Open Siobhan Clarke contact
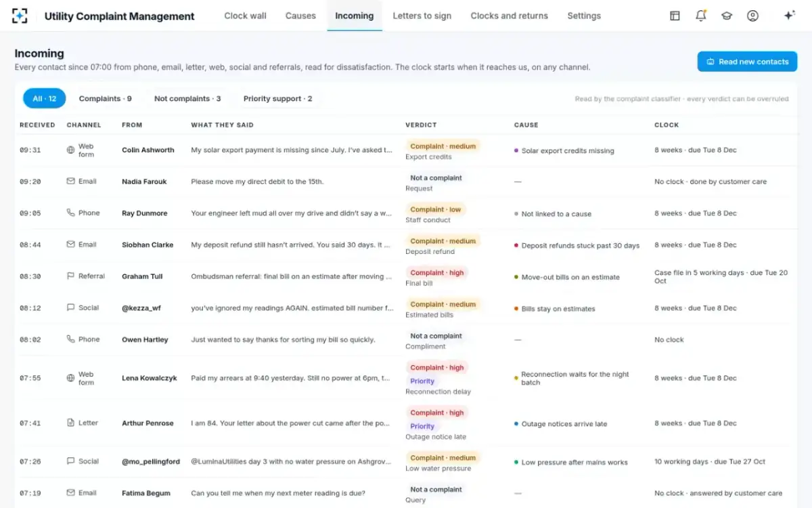Viewport: 812px width, 508px height. click(x=148, y=245)
